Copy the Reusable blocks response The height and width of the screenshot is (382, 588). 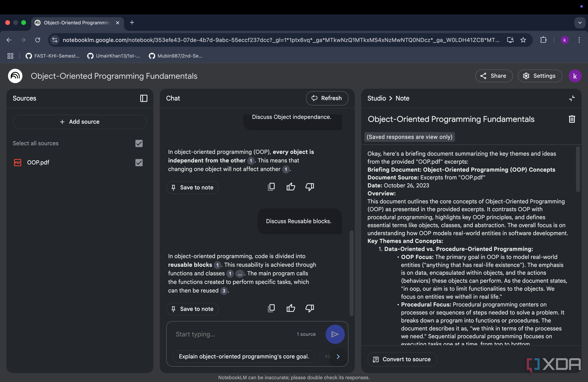[x=271, y=308]
